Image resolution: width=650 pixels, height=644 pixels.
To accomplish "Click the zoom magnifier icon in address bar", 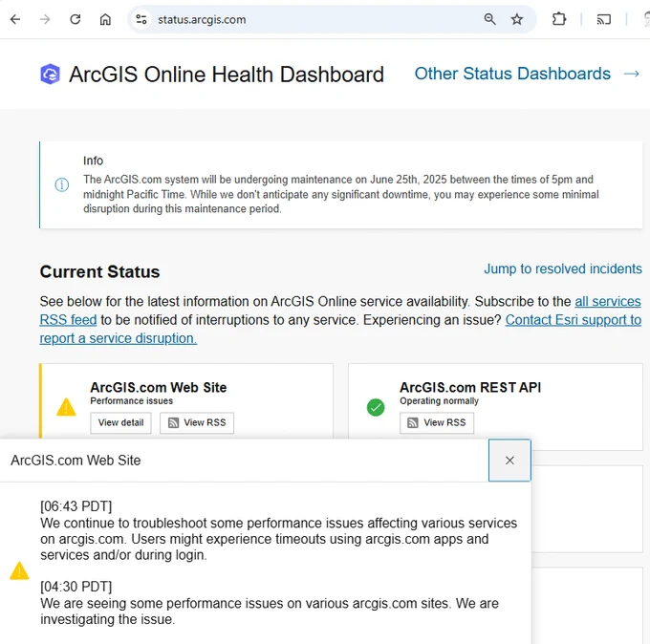I will (489, 19).
